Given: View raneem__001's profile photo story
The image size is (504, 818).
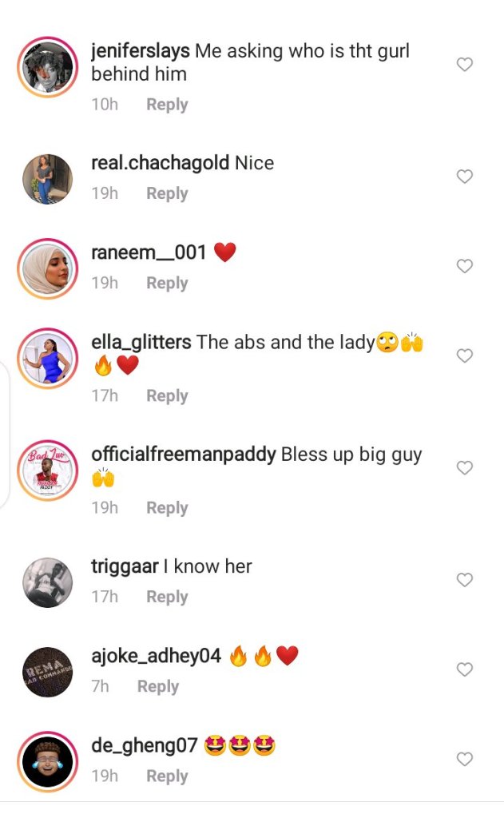Looking at the screenshot, I should click(47, 268).
